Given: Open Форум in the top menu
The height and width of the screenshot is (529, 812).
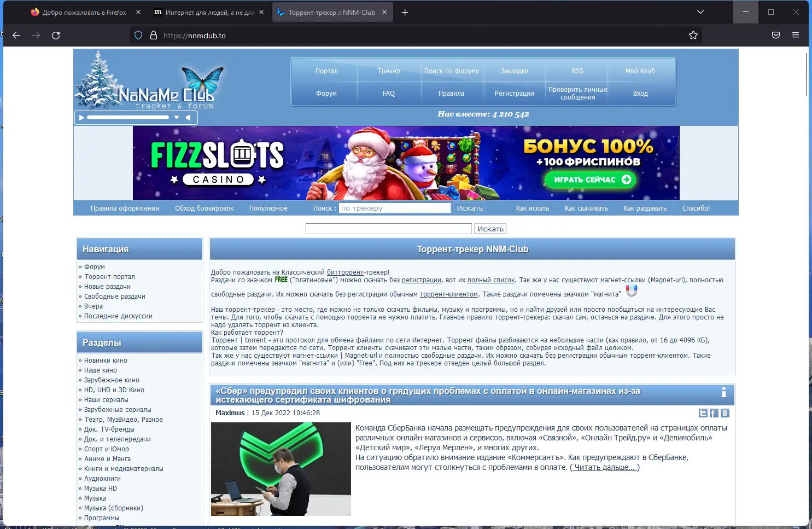Looking at the screenshot, I should tap(326, 94).
